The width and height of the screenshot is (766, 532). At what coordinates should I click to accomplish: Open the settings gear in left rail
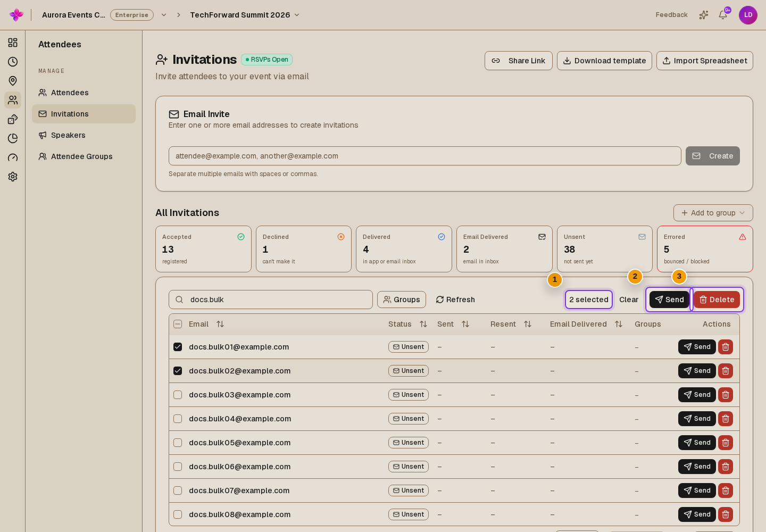tap(13, 177)
